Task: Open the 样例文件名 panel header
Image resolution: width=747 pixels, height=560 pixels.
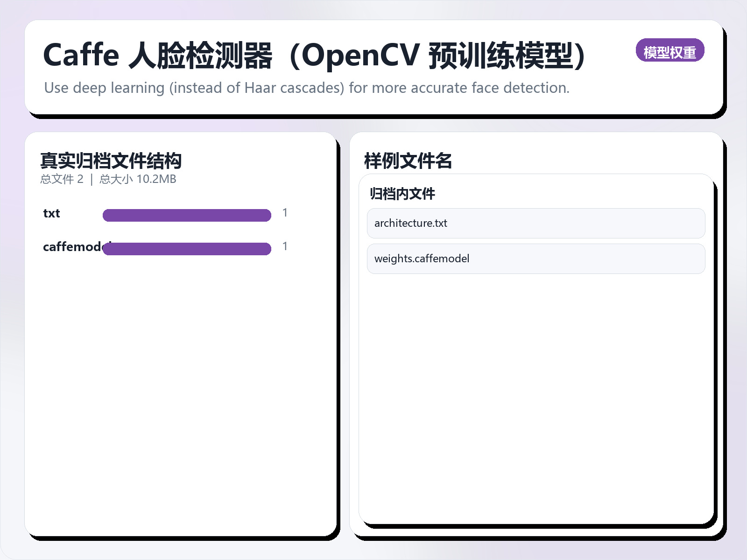Action: [409, 160]
